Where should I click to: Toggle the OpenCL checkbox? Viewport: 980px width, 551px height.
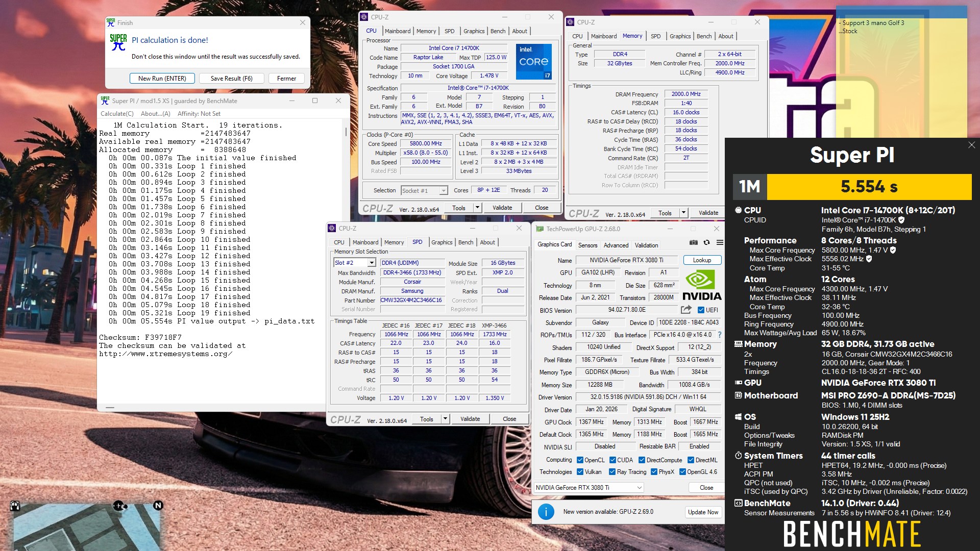[580, 460]
